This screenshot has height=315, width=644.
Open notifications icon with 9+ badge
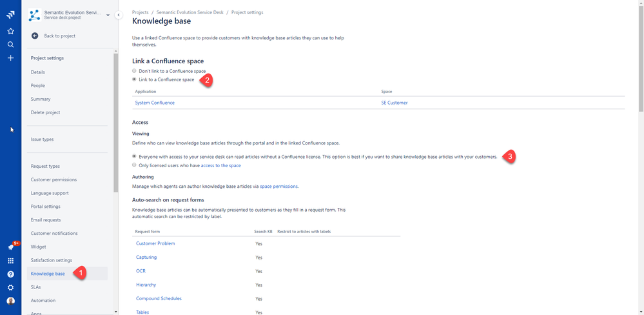11,247
